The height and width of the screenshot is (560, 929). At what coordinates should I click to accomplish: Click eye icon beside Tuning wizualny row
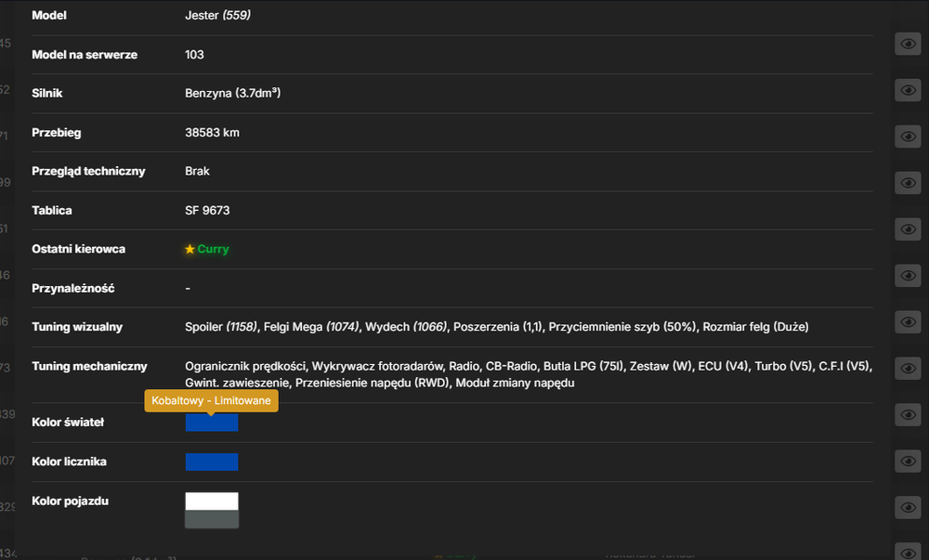coord(908,322)
